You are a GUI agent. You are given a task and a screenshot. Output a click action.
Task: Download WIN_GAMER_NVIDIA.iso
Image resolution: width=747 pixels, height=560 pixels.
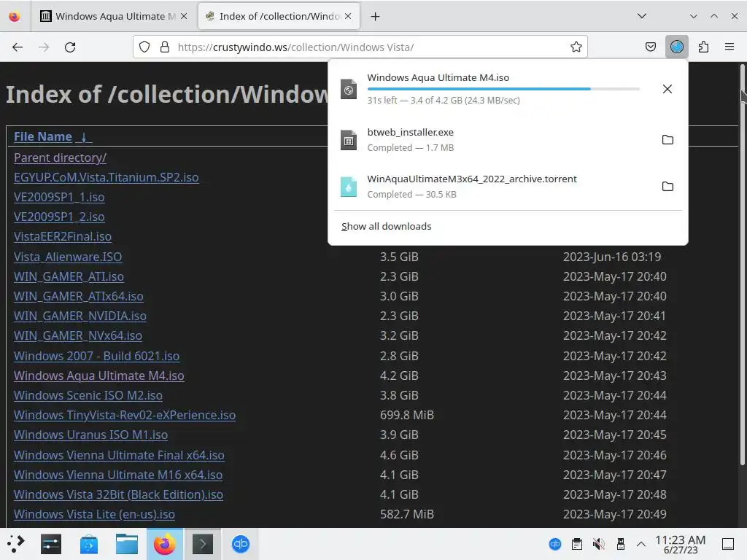click(80, 316)
